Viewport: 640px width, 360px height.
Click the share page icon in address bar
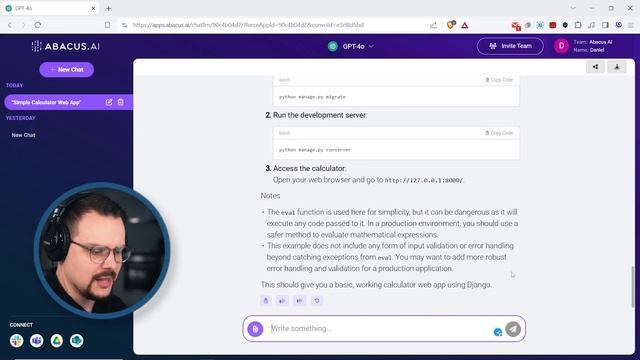pos(433,25)
